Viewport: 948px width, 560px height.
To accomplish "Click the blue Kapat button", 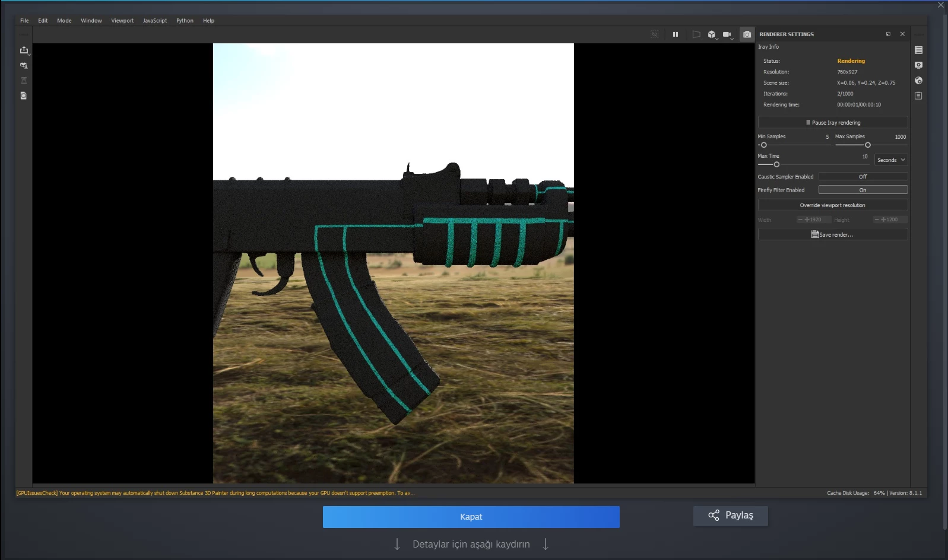I will coord(471,517).
